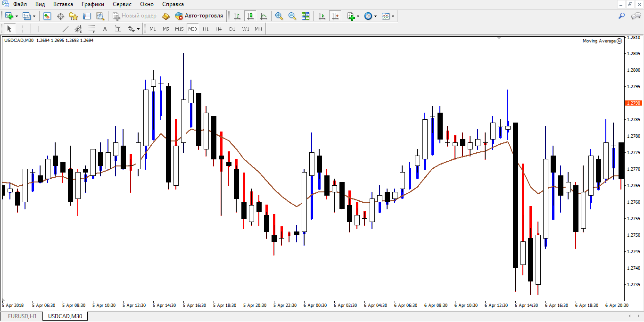Image resolution: width=644 pixels, height=322 pixels.
Task: Zoom in on the chart
Action: tap(279, 16)
